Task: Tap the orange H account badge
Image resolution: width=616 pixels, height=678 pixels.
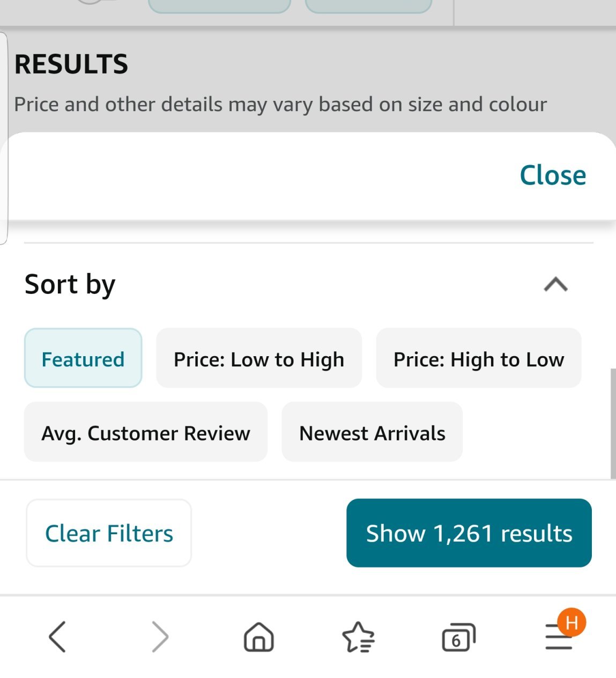Action: pos(572,622)
